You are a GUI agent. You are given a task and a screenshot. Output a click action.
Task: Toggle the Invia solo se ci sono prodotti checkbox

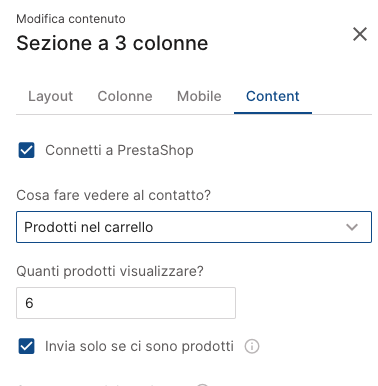[26, 346]
